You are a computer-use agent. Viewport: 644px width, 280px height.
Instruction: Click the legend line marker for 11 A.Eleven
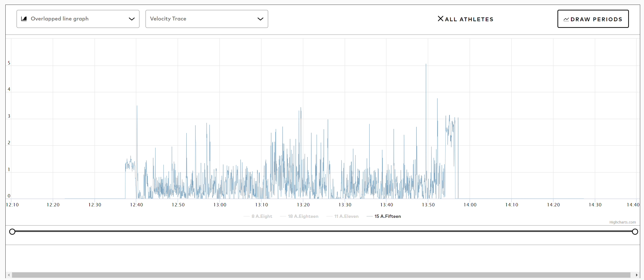click(x=329, y=216)
